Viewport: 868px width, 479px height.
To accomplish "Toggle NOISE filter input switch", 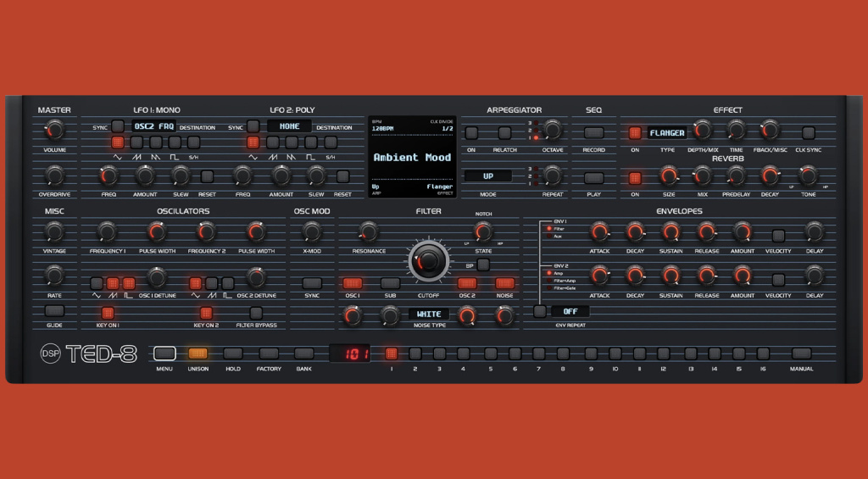I will [x=504, y=283].
